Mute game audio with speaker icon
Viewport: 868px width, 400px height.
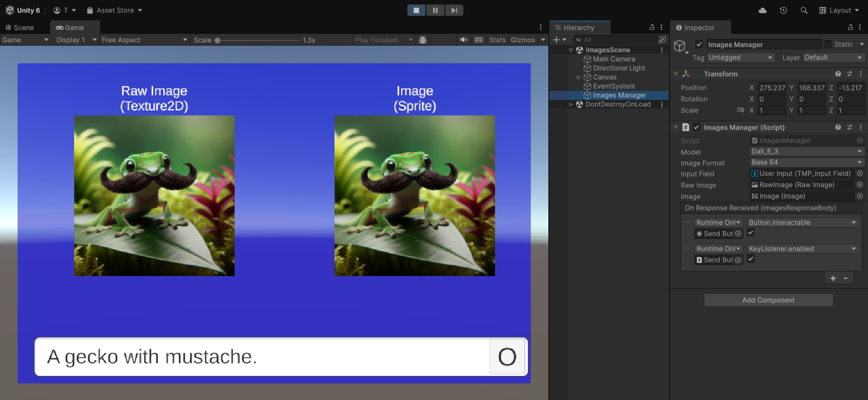464,40
